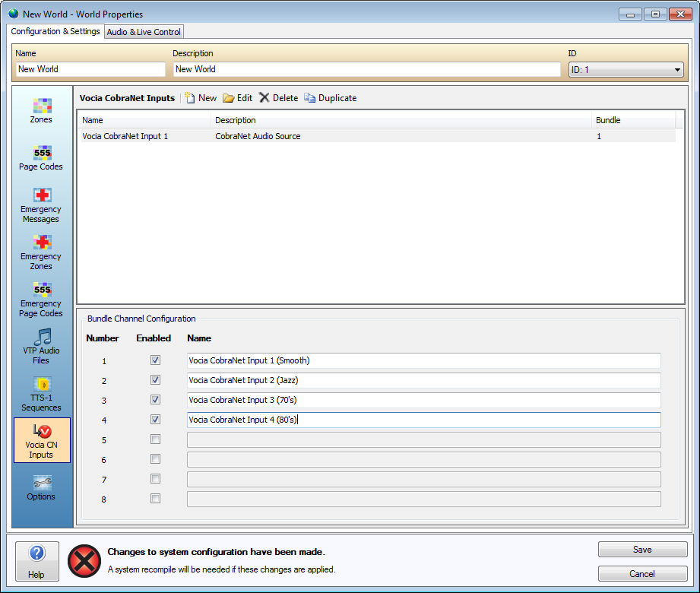Sort list by Description column header
This screenshot has height=593, width=700.
[401, 120]
